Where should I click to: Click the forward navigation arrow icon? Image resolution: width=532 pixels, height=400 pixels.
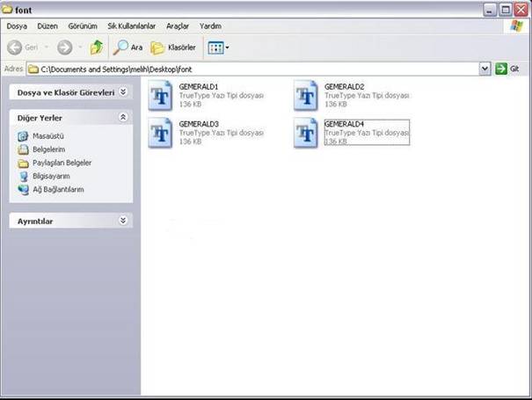pos(65,47)
